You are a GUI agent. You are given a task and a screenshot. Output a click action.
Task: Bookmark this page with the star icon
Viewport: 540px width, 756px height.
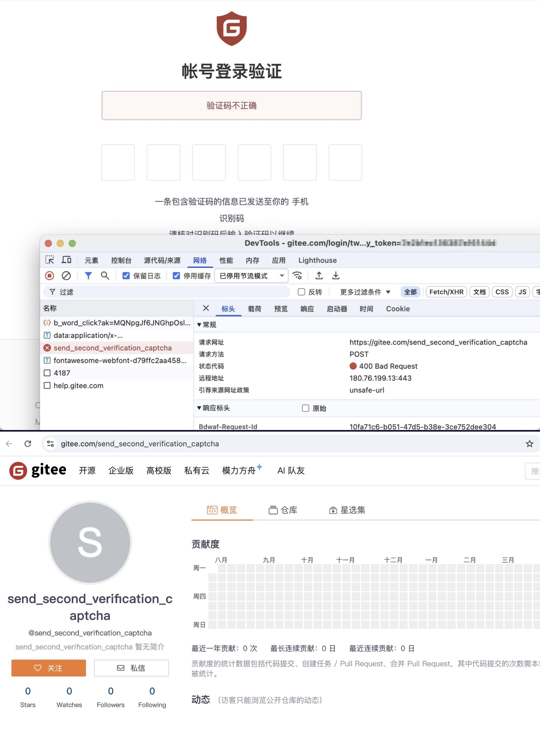pyautogui.click(x=529, y=443)
